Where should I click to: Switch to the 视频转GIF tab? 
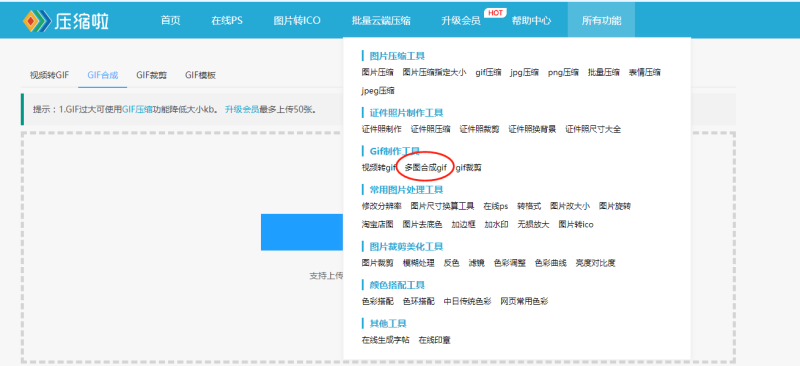coord(49,75)
